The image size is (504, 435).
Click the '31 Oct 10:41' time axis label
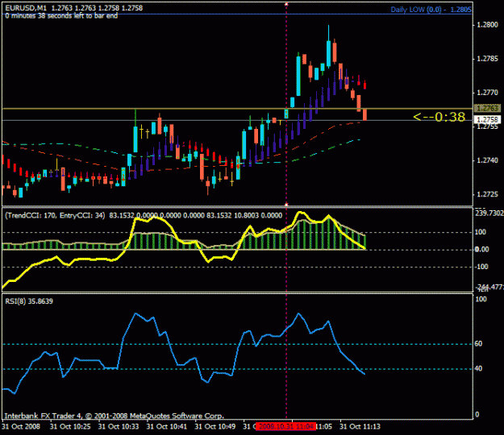(166, 427)
